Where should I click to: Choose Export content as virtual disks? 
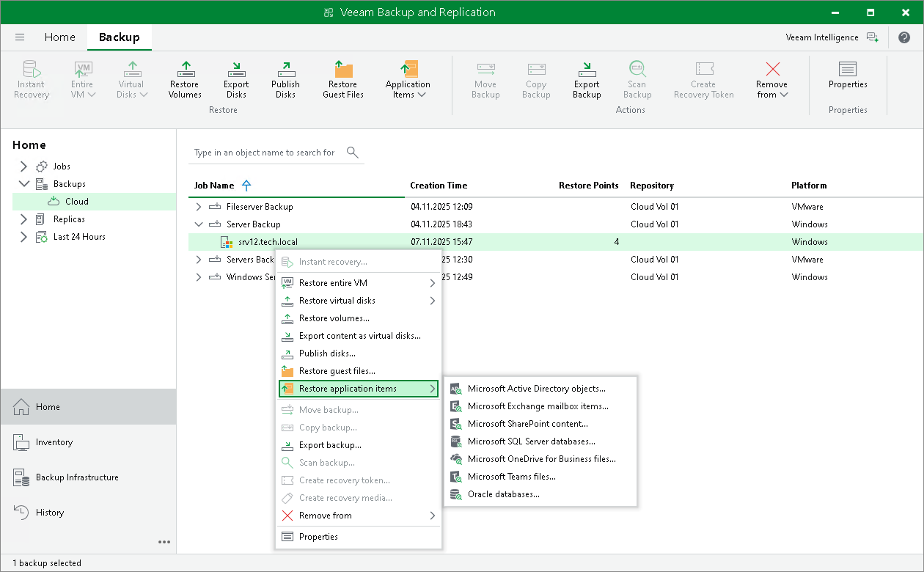tap(359, 336)
